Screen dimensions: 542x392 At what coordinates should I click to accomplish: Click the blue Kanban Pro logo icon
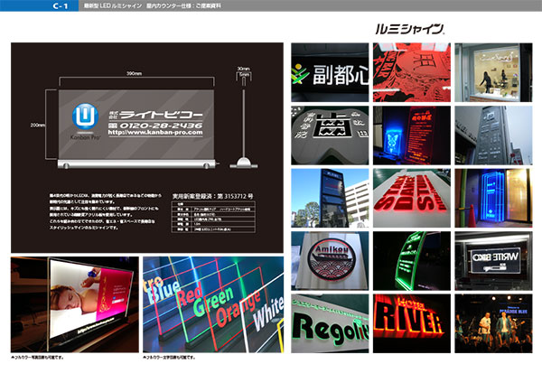coord(85,117)
